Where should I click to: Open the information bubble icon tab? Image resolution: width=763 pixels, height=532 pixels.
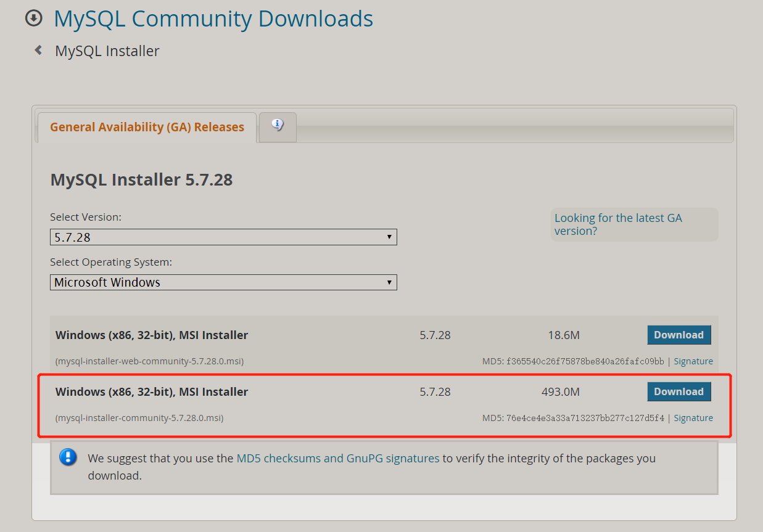click(278, 126)
